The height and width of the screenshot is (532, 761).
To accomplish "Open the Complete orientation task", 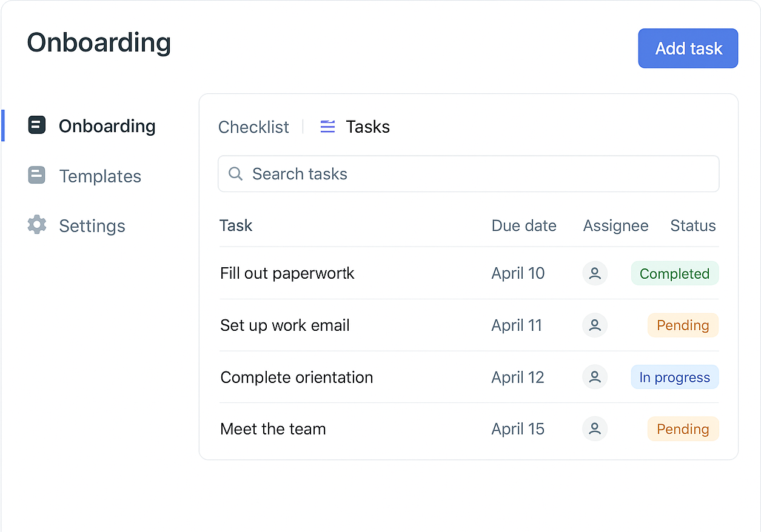I will click(x=297, y=377).
